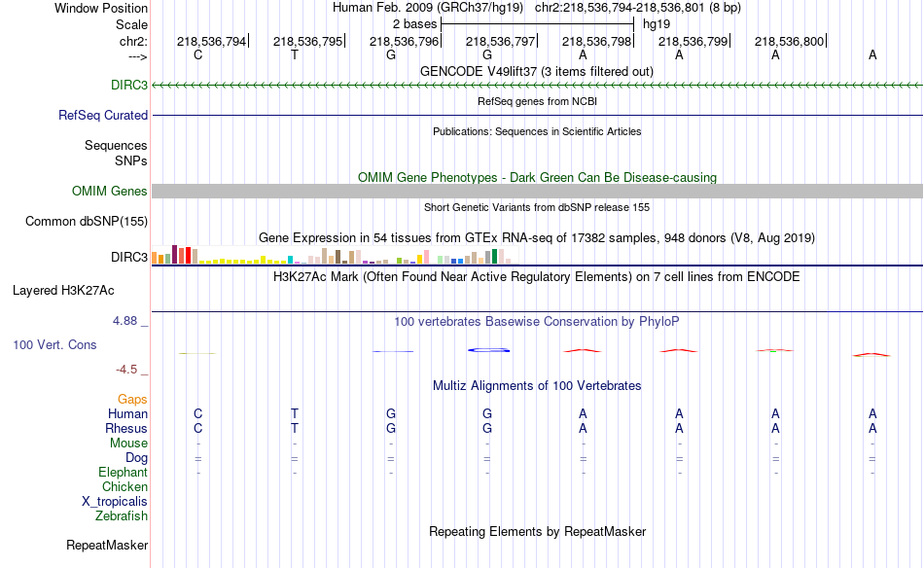This screenshot has width=924, height=568.
Task: Click the 'OMIM Genes' track label
Action: click(110, 191)
